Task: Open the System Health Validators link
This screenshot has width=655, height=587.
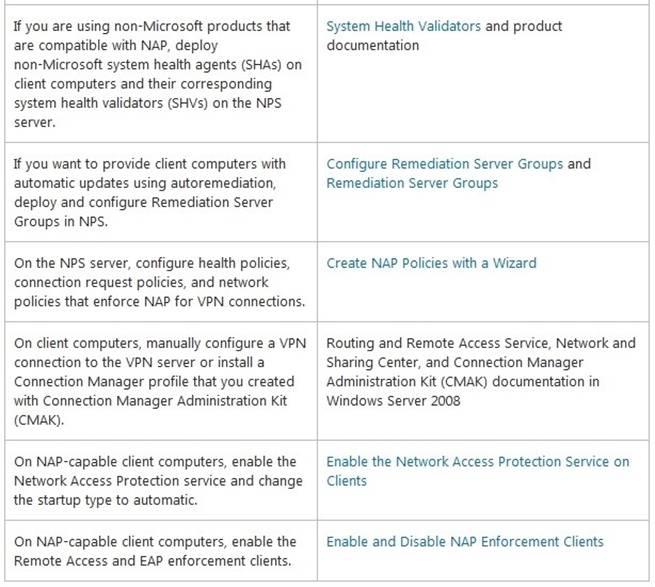Action: 404,26
